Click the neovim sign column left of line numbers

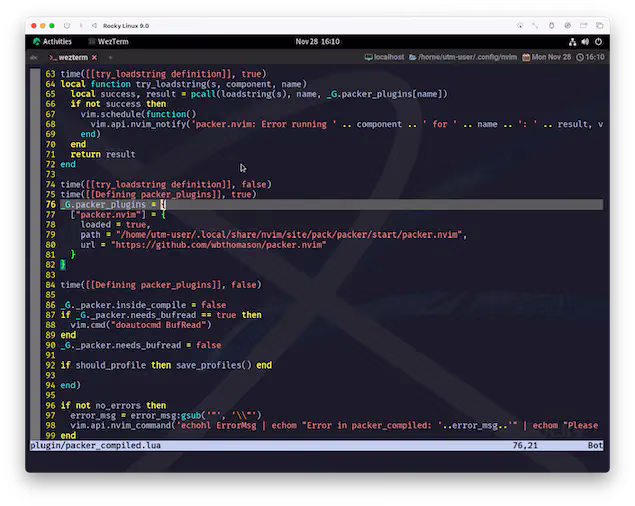point(35,254)
